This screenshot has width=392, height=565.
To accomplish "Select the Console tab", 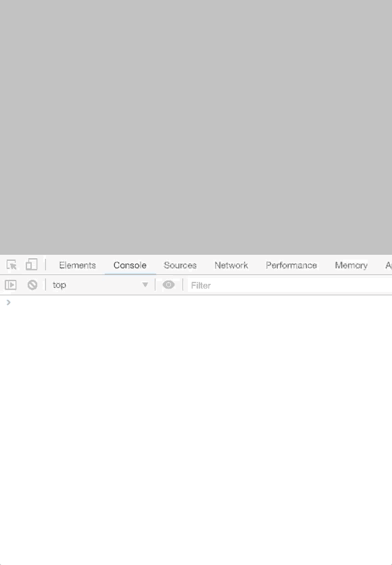I will (130, 265).
